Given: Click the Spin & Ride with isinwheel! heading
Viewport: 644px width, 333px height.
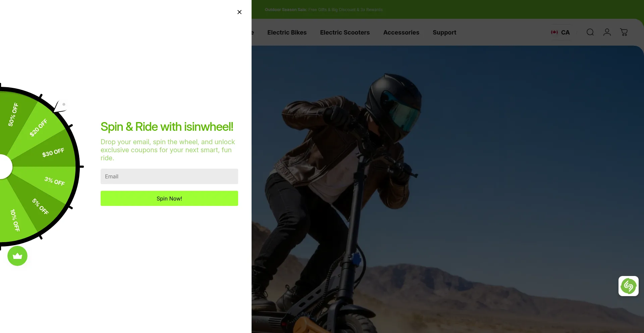Looking at the screenshot, I should click(x=167, y=127).
